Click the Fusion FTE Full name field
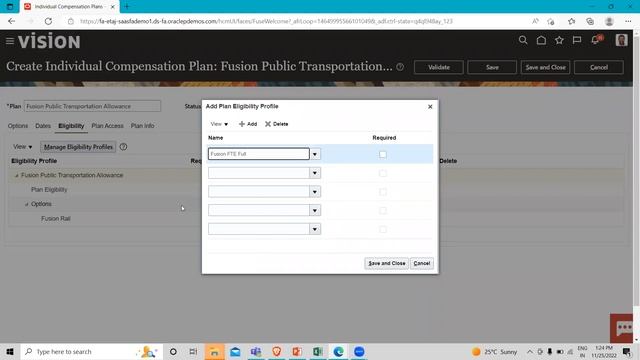This screenshot has height=360, width=640. click(259, 154)
